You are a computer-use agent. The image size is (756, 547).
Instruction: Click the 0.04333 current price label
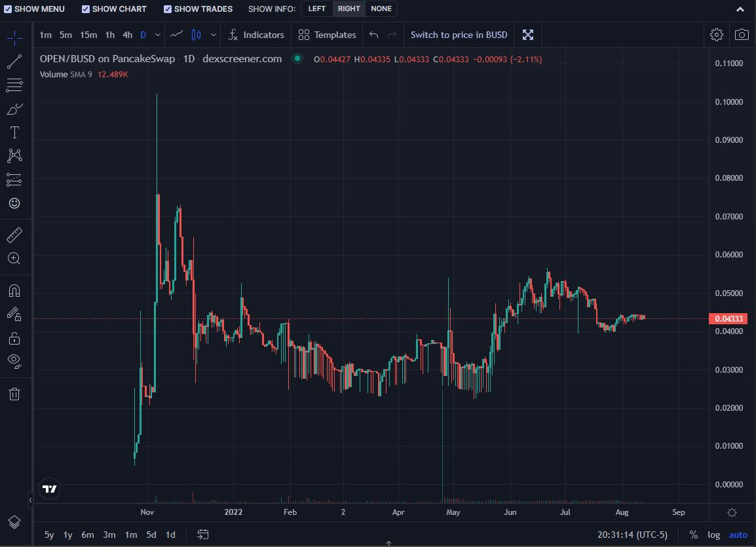point(728,318)
